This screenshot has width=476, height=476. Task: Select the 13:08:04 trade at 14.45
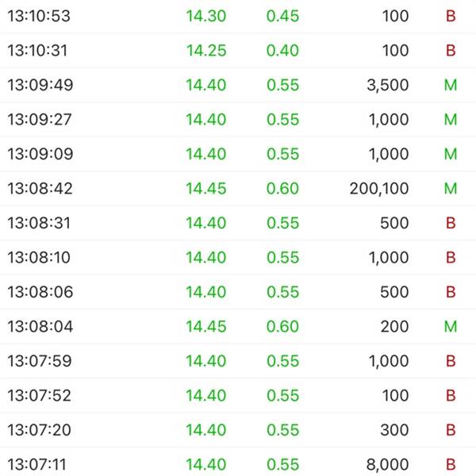tap(238, 326)
